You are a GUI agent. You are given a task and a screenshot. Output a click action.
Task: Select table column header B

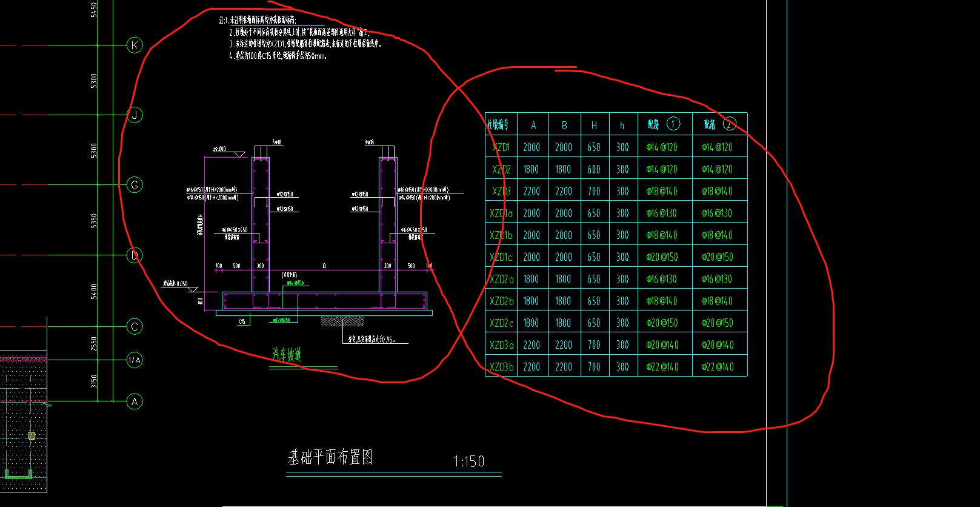coord(564,126)
